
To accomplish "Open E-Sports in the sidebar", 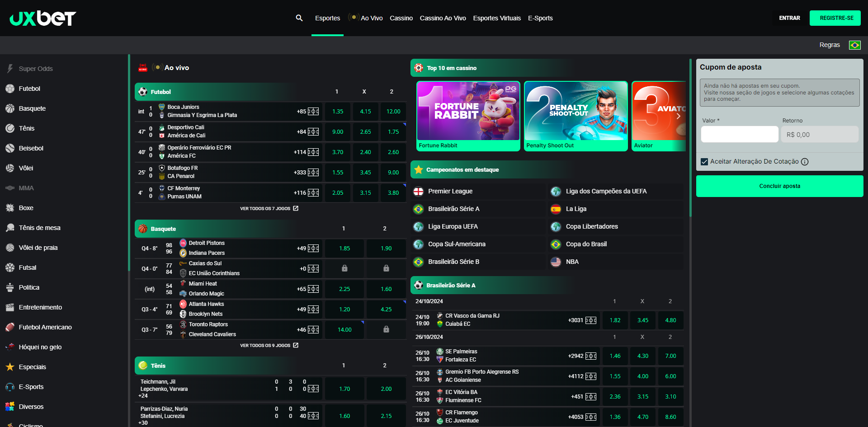I will coord(31,387).
